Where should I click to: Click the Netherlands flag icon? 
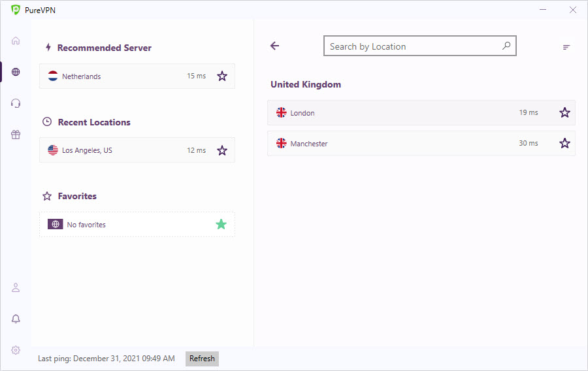(x=53, y=76)
